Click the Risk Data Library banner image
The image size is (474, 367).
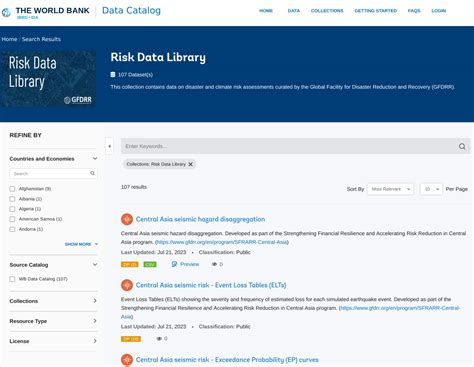48,79
